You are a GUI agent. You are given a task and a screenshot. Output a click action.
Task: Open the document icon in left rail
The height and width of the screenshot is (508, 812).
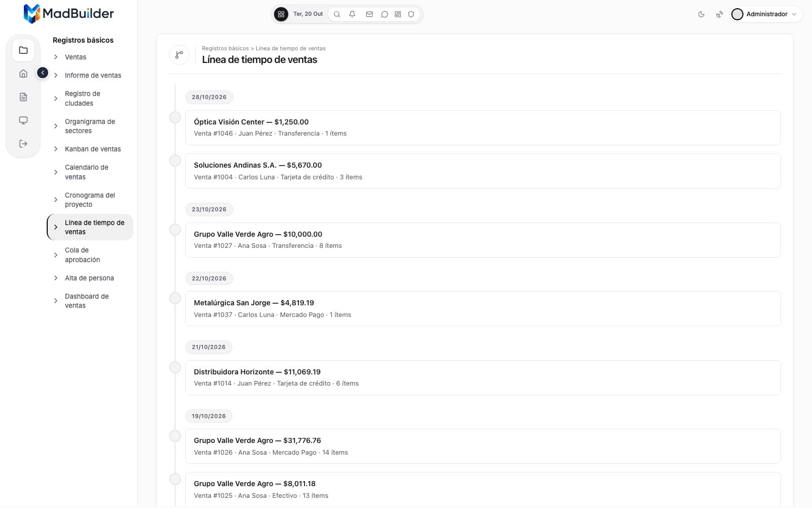(x=23, y=97)
